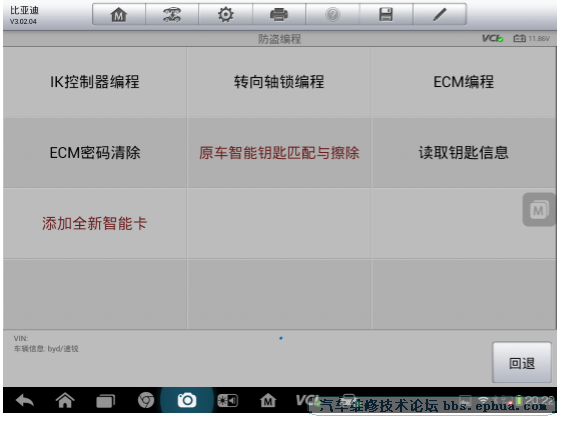Select 读取钥匙信息 option
Screen dimensions: 562x421
point(463,153)
